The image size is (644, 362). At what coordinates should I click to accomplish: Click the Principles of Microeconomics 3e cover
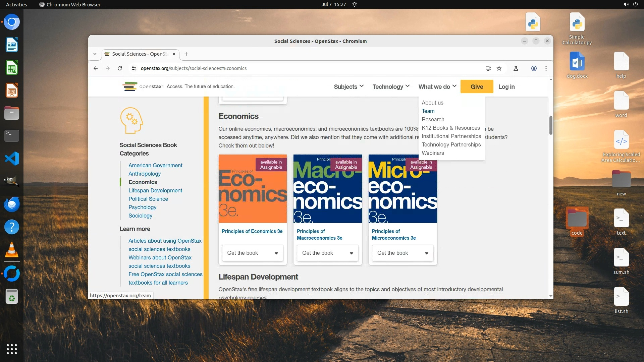coord(402,189)
